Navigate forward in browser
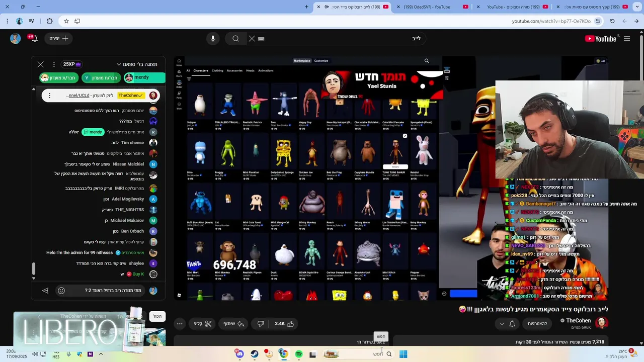This screenshot has width=644, height=362. (624, 21)
